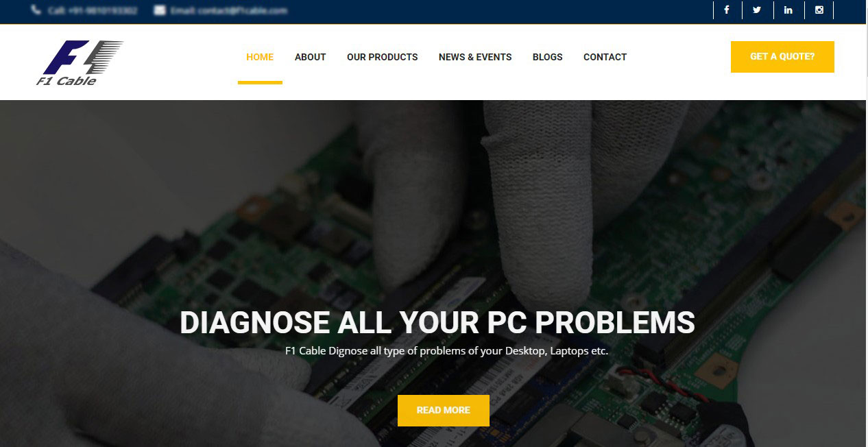Viewport: 868px width, 447px height.
Task: Open the LinkedIn social icon
Action: tap(788, 10)
